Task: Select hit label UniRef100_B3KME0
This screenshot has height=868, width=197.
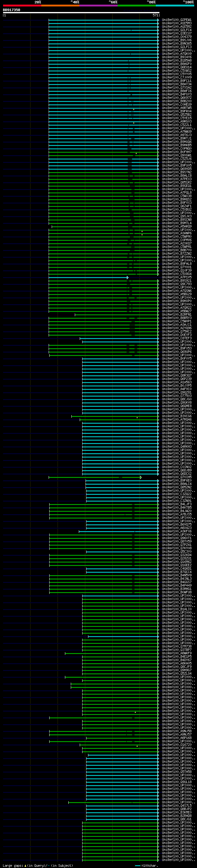Action: click(176, 812)
